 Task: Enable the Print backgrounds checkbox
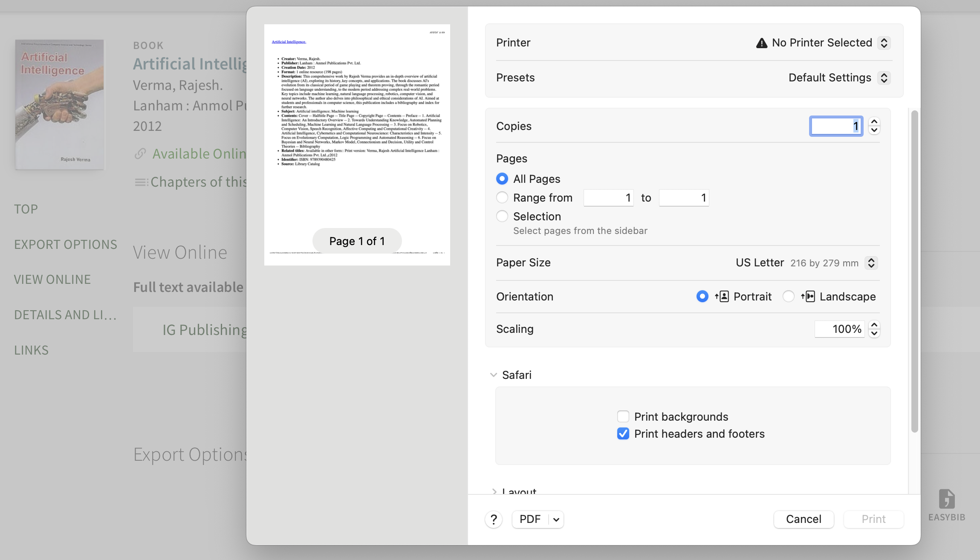pos(623,416)
